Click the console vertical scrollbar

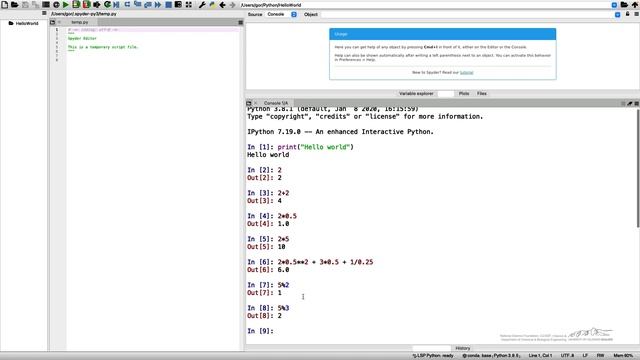tap(638, 168)
